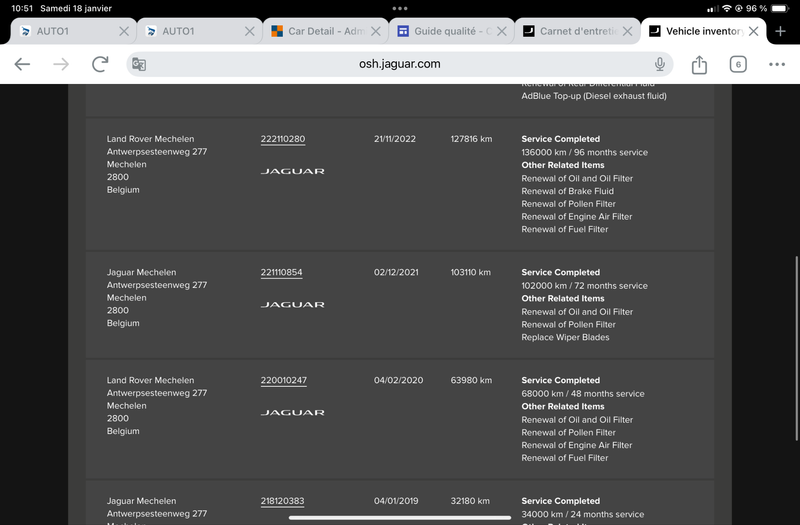Select mileage 127816 km
The height and width of the screenshot is (525, 800).
(x=471, y=139)
